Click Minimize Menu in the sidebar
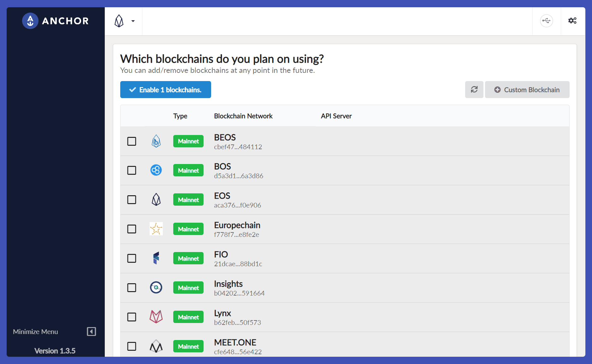The width and height of the screenshot is (592, 364). [x=35, y=332]
